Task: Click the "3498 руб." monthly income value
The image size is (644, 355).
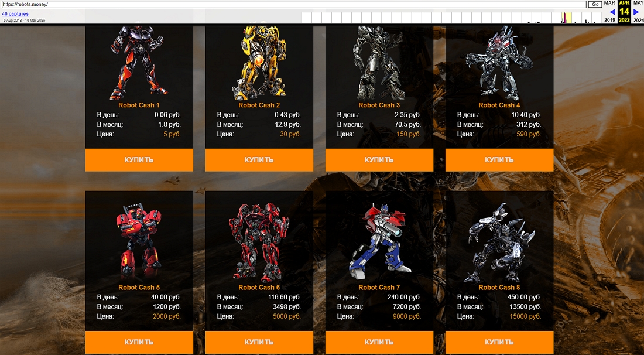Action: click(x=287, y=307)
